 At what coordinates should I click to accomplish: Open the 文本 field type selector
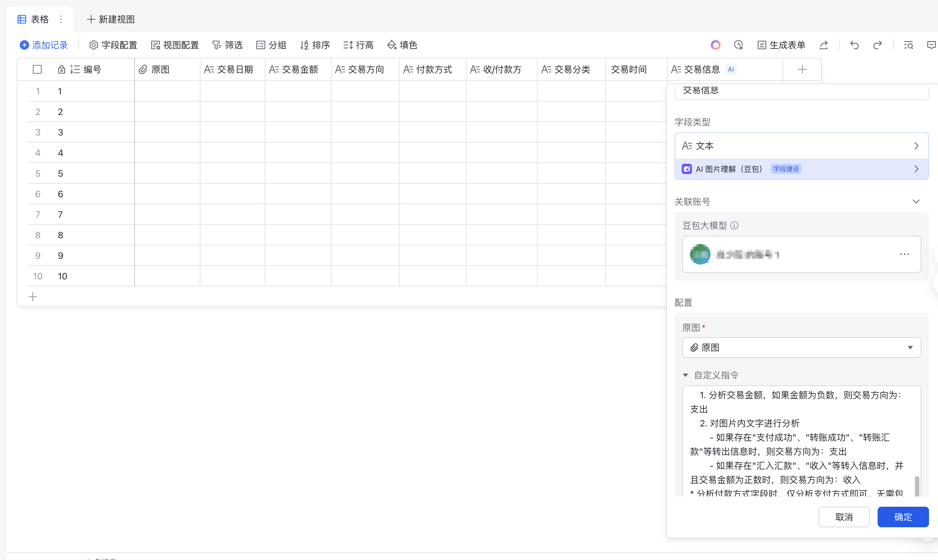click(x=801, y=146)
